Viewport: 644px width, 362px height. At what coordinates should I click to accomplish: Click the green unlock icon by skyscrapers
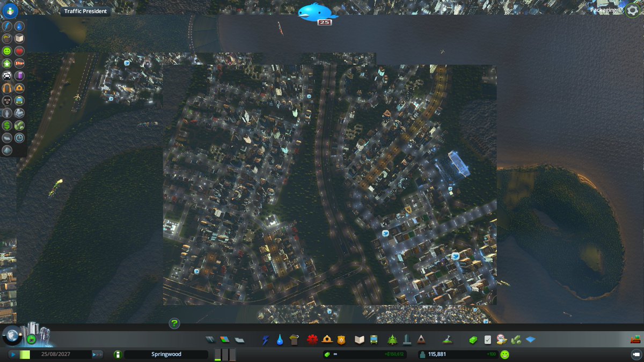31,339
